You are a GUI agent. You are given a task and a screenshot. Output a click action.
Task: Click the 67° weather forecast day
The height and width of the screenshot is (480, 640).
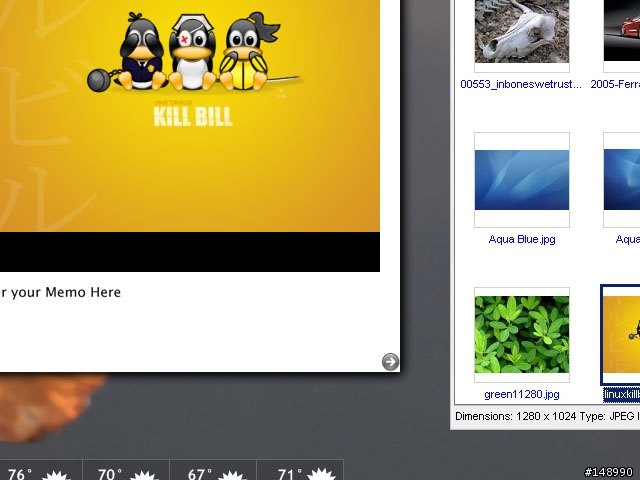coord(213,470)
